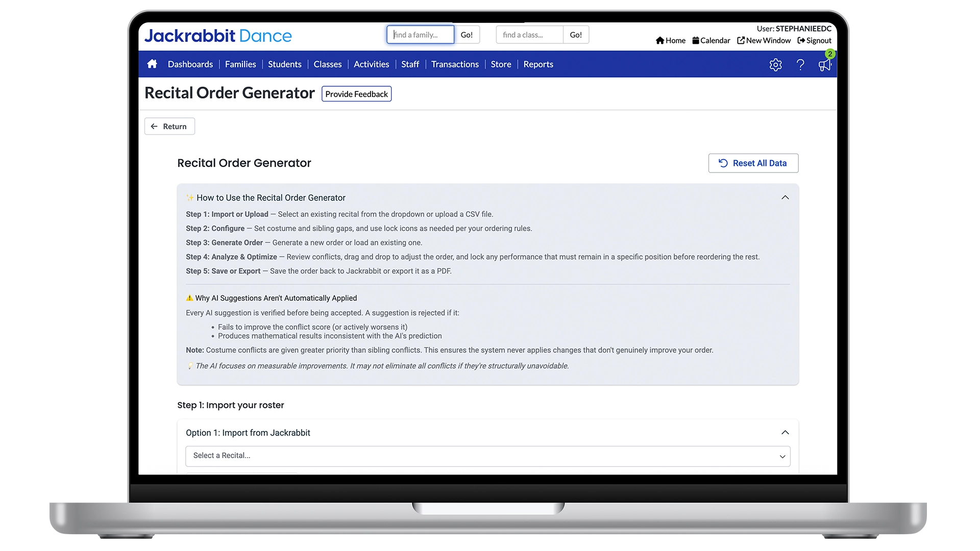
Task: Open the help question mark icon
Action: [800, 65]
